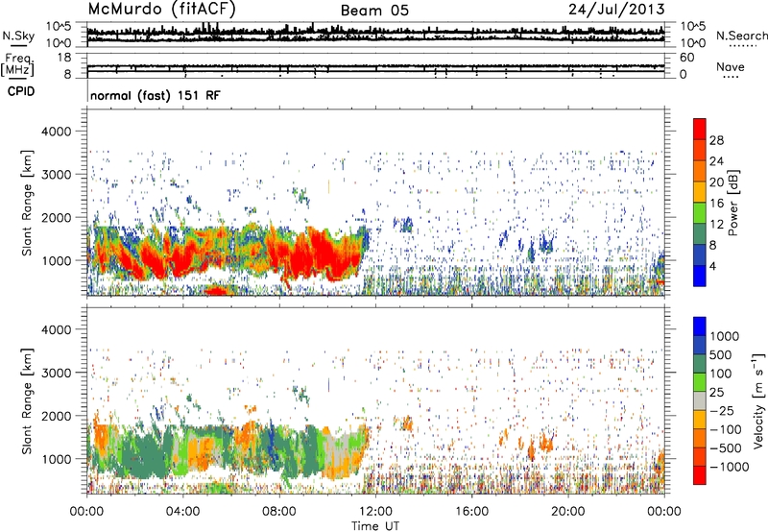
Task: Click the normal (fast) 151 RF text
Action: pyautogui.click(x=156, y=95)
